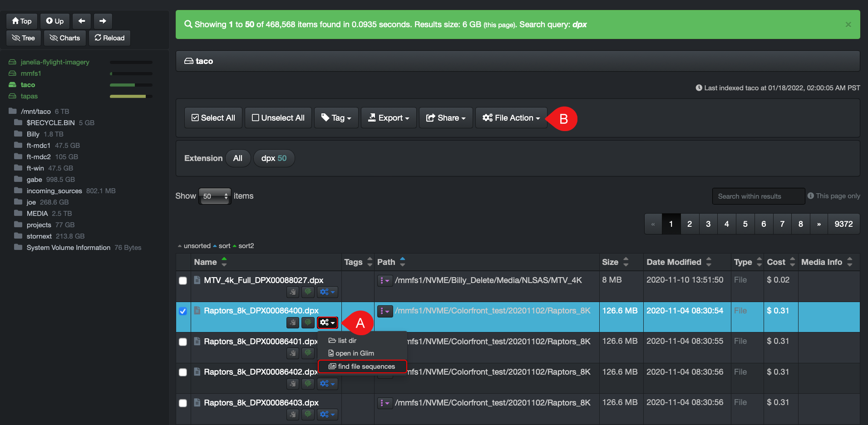868x425 pixels.
Task: Click the Search within results field
Action: (x=758, y=196)
